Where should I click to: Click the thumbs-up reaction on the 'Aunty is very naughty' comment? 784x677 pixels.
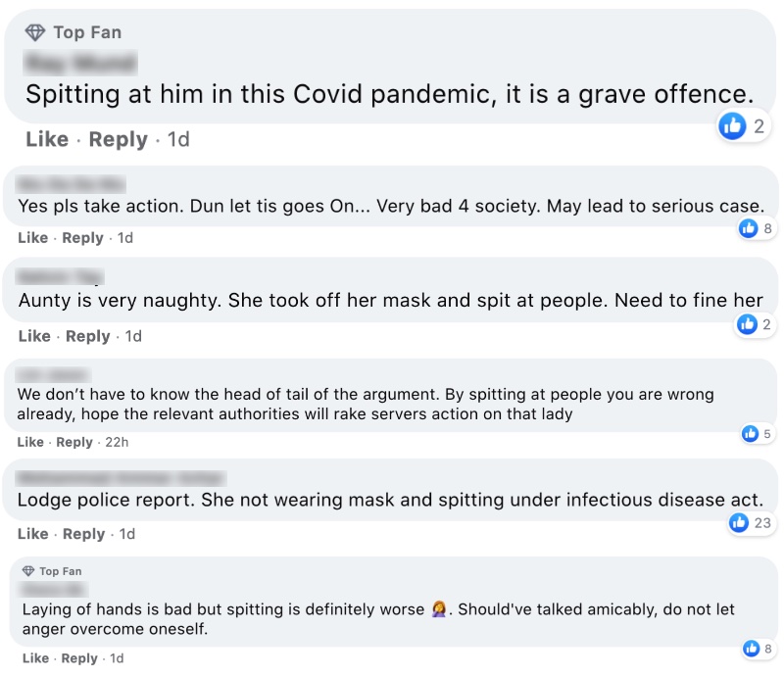point(748,324)
